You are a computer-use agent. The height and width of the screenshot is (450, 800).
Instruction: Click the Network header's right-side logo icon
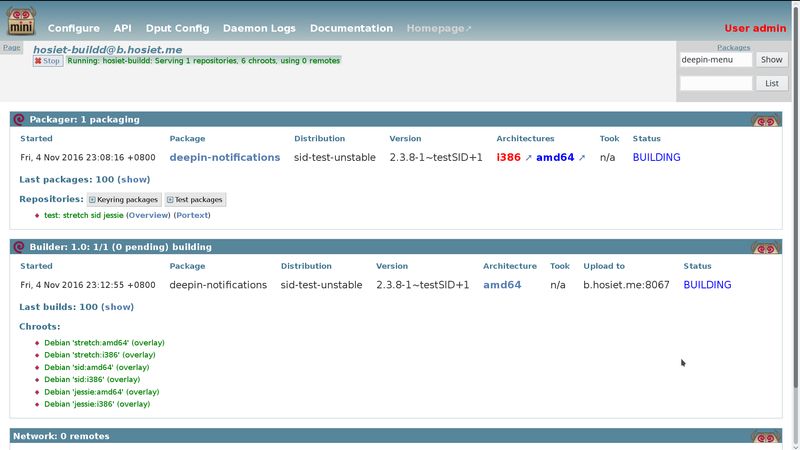[765, 437]
